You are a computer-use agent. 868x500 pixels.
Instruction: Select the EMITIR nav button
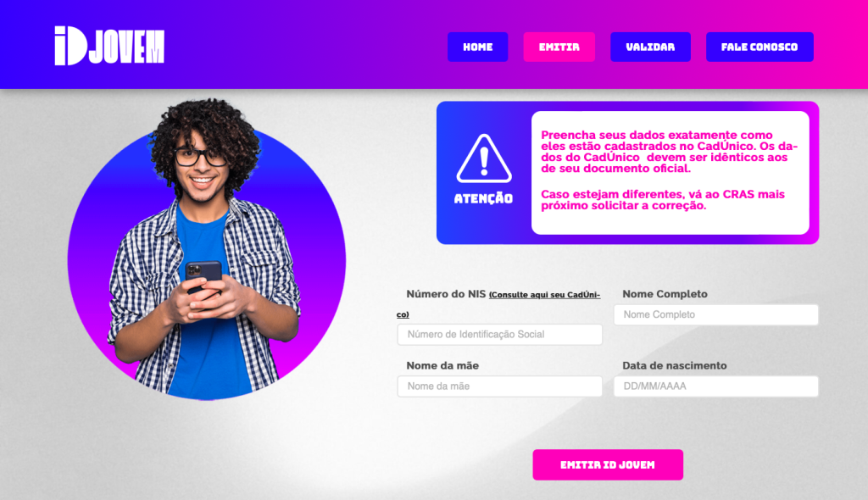tap(559, 47)
